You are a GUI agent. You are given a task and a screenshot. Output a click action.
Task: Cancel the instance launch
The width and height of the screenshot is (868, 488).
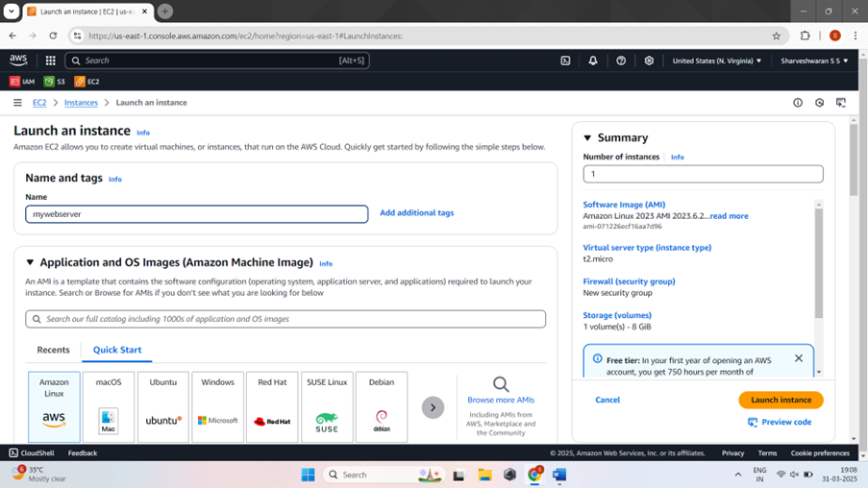608,400
